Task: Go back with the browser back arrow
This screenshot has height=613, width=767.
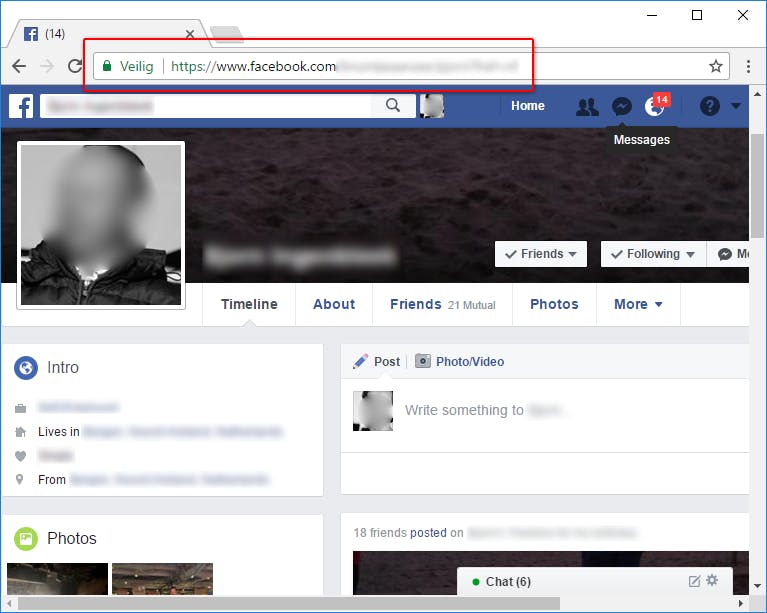Action: [19, 66]
